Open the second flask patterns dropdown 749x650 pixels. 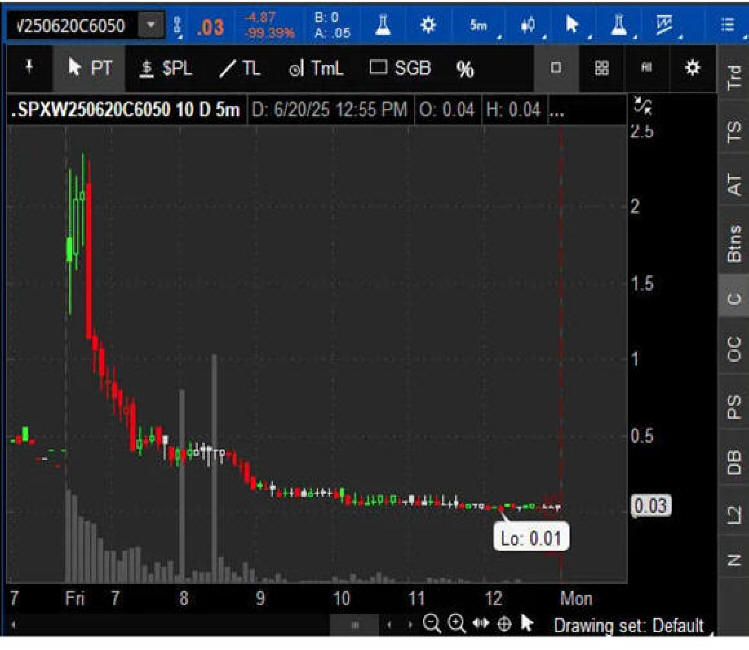tap(619, 25)
